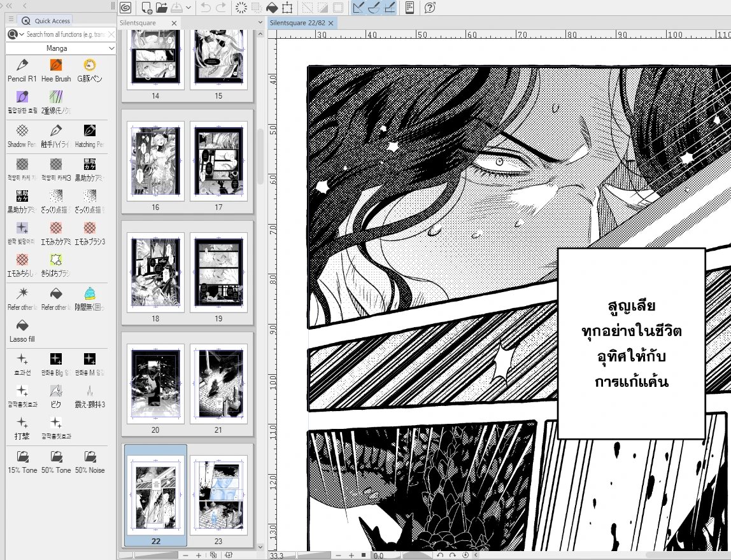Open the save options dropdown arrow
731x560 pixels.
(x=188, y=8)
